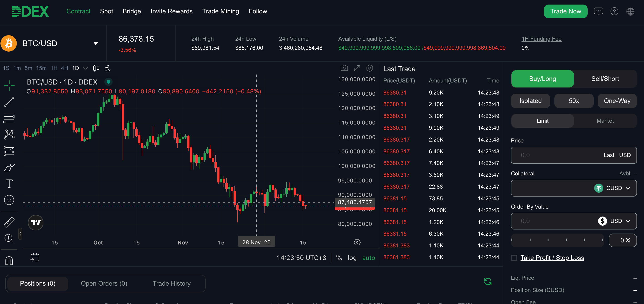644x304 pixels.
Task: Open the forecasting and position tools
Action: coord(9,151)
